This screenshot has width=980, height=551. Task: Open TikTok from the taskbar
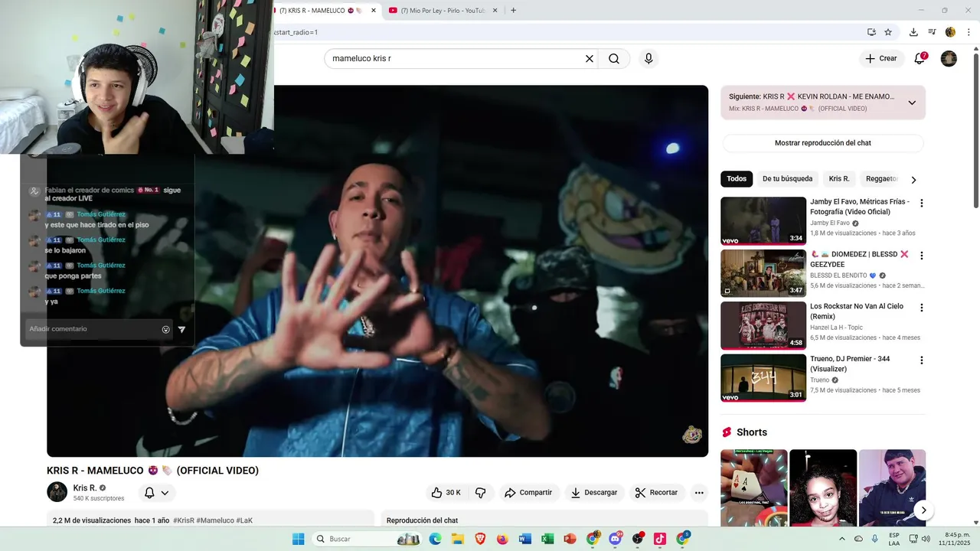(660, 539)
